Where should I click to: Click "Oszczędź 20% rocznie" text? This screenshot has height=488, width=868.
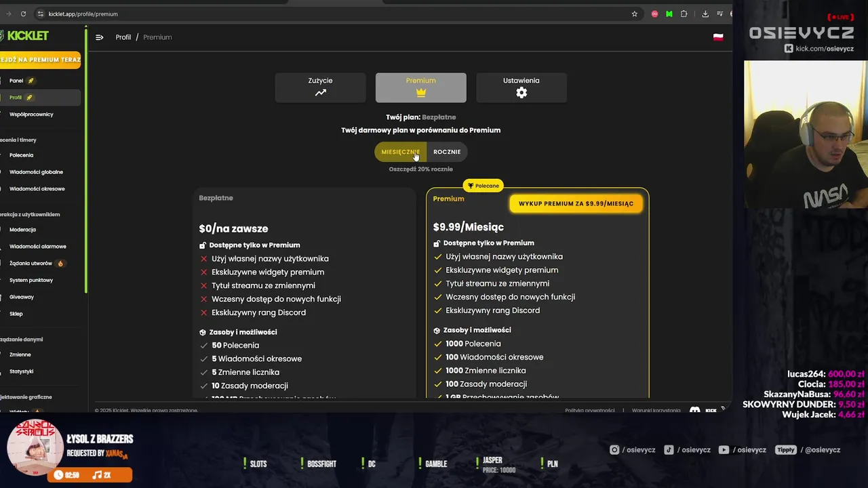(421, 169)
